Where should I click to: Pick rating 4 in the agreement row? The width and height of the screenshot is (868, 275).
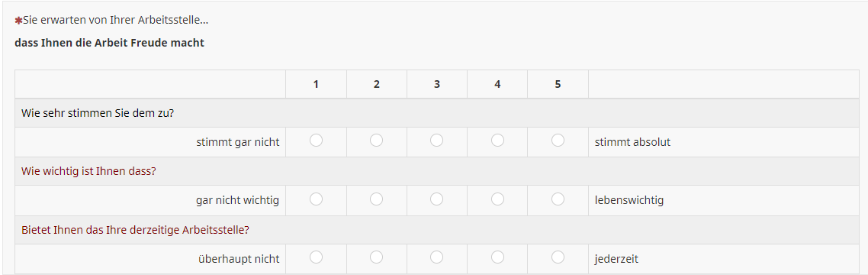[497, 141]
